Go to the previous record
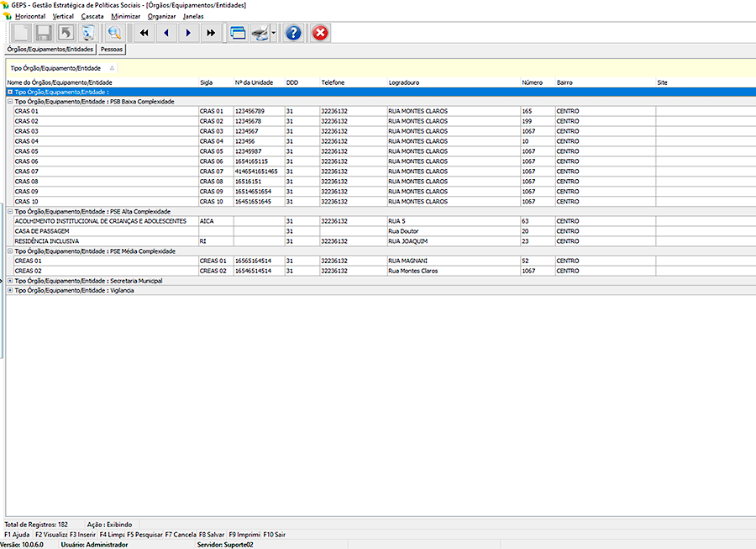 pos(166,33)
